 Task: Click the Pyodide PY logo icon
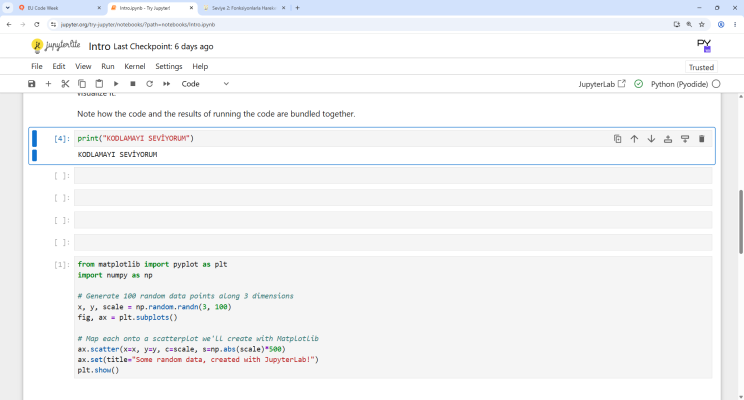tap(704, 46)
